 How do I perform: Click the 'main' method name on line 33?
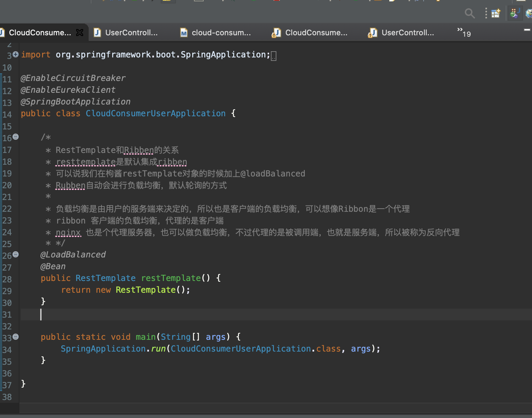146,337
